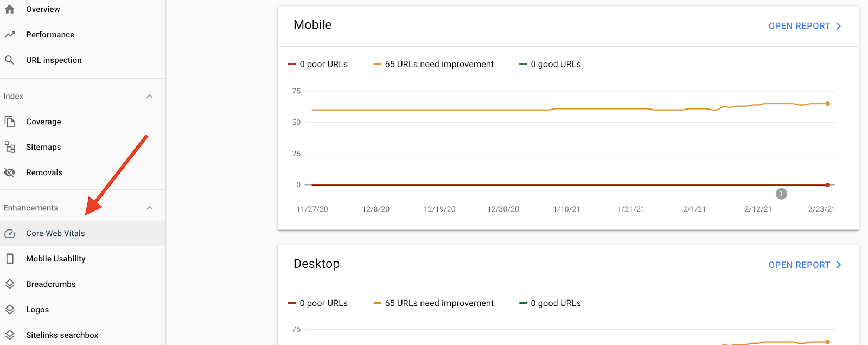Open the Desktop report link
Image resolution: width=868 pixels, height=345 pixels.
[x=805, y=265]
